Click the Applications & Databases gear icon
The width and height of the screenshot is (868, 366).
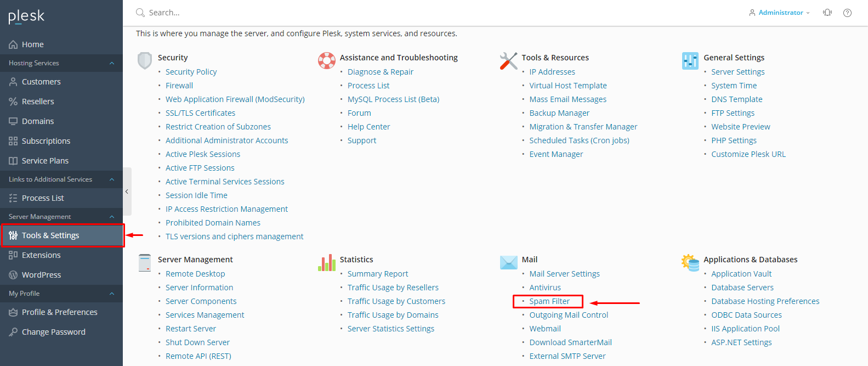[x=690, y=262]
